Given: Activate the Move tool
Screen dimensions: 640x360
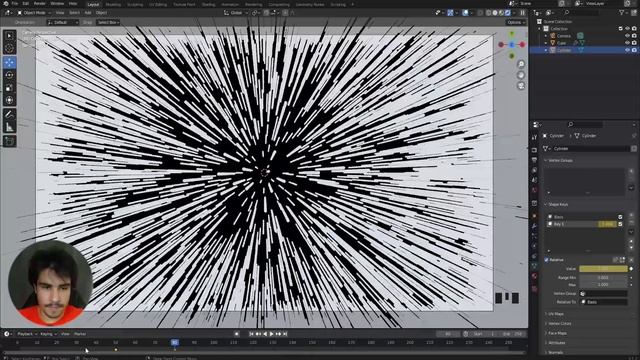Looking at the screenshot, I should [9, 62].
